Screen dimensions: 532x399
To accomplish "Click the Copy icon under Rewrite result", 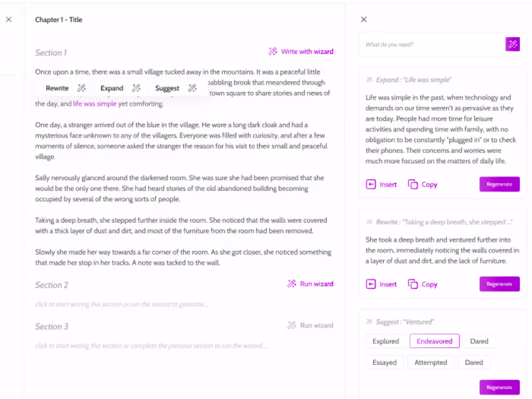I will click(413, 284).
